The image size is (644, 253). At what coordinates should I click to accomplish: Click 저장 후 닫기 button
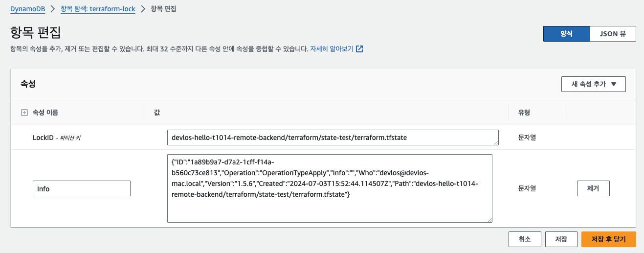608,239
